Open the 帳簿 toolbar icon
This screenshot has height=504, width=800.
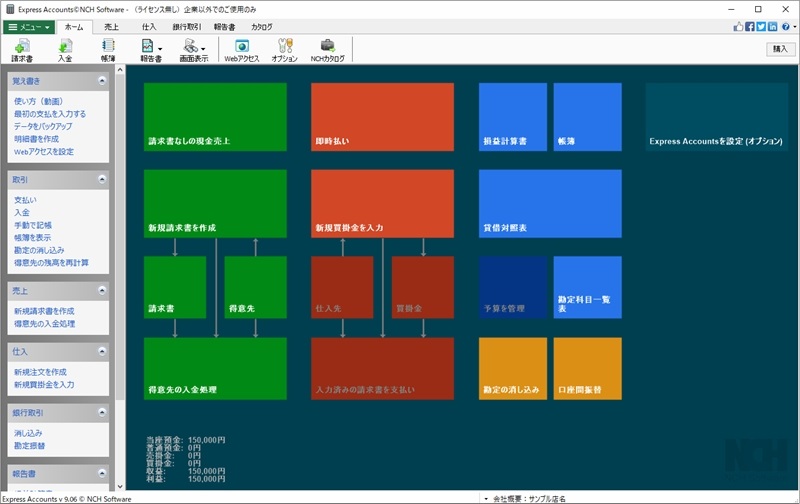108,50
